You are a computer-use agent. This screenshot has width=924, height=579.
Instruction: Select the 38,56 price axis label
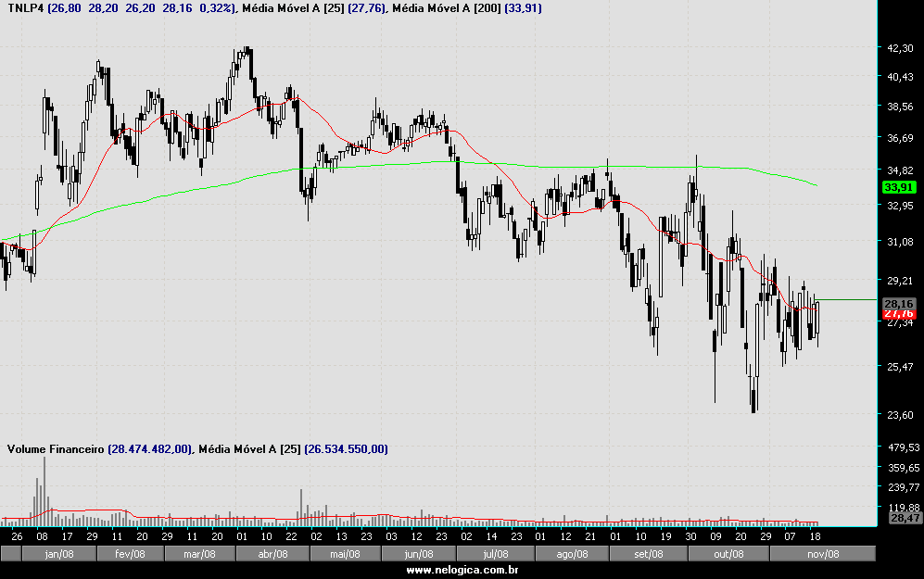click(x=900, y=107)
